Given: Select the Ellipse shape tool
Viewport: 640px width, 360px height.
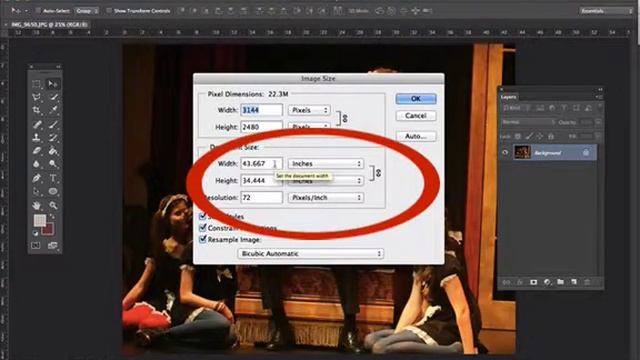Looking at the screenshot, I should coord(53,191).
